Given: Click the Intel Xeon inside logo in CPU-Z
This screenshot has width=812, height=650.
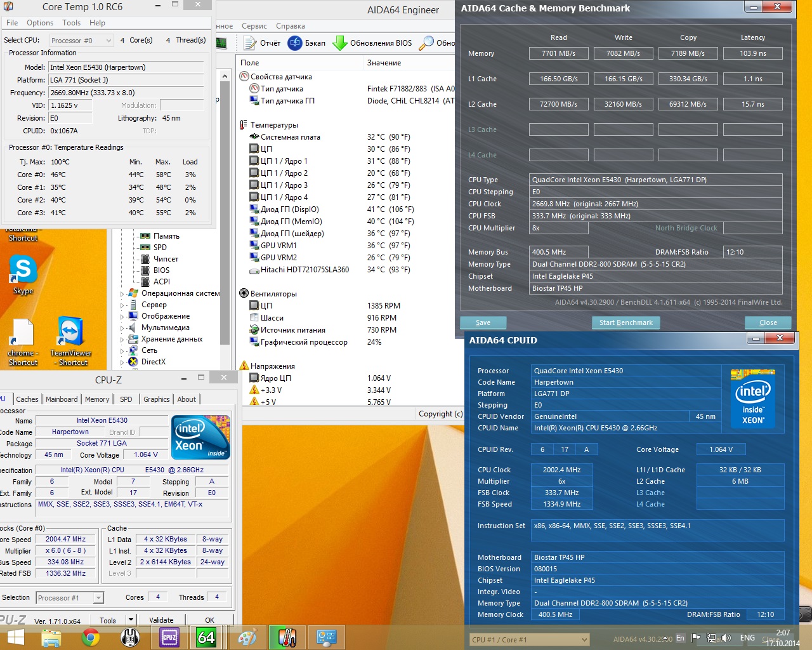Looking at the screenshot, I should [201, 437].
